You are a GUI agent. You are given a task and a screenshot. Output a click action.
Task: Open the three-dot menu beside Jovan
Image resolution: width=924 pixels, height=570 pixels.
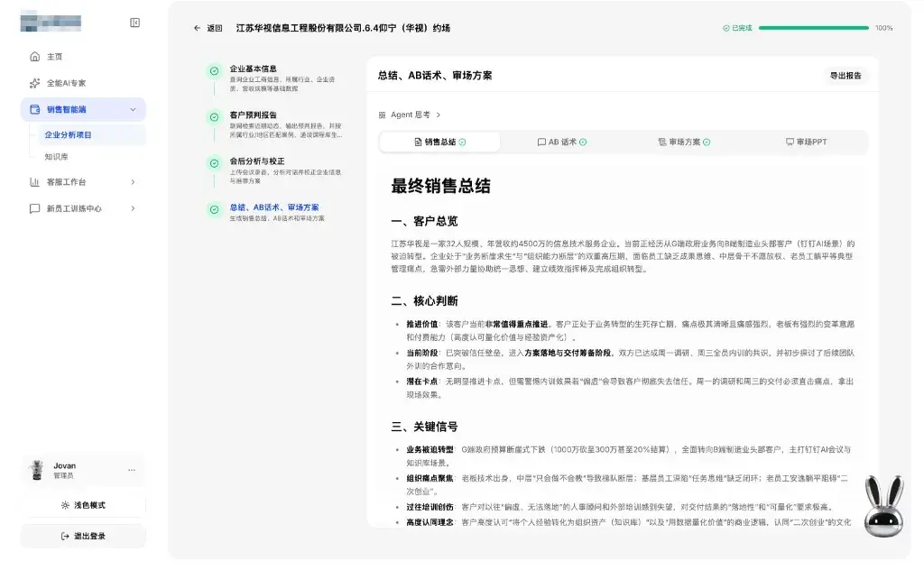132,470
